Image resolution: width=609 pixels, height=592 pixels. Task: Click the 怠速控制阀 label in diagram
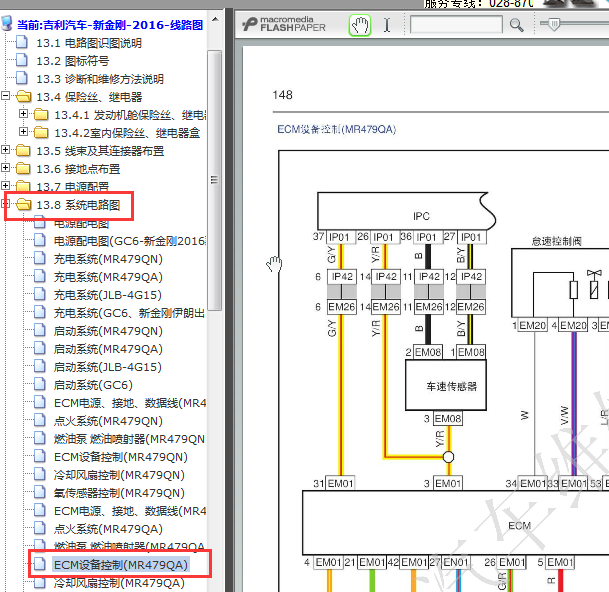click(556, 241)
